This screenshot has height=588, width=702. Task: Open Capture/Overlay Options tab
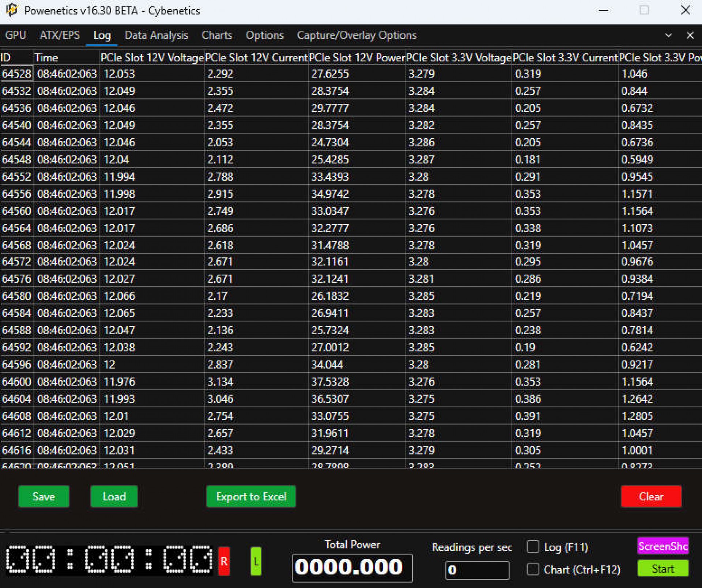pos(356,35)
